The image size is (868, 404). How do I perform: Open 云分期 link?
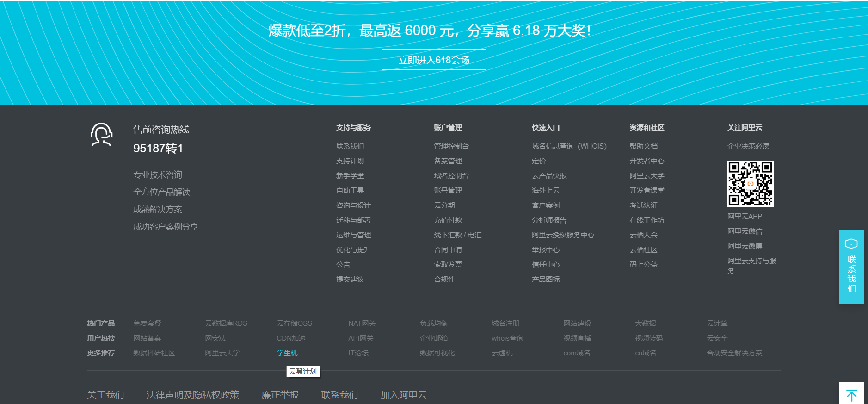[444, 205]
